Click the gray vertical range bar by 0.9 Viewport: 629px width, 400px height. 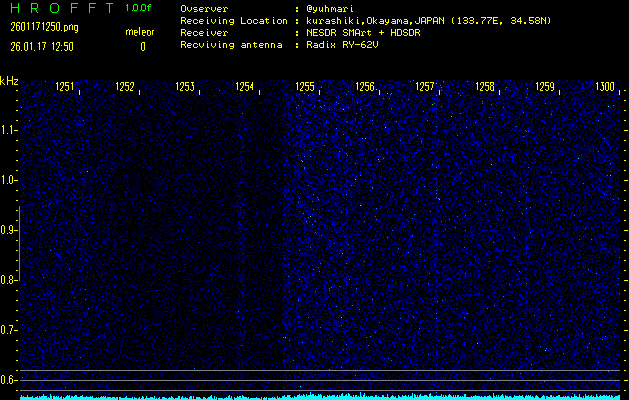click(20, 244)
